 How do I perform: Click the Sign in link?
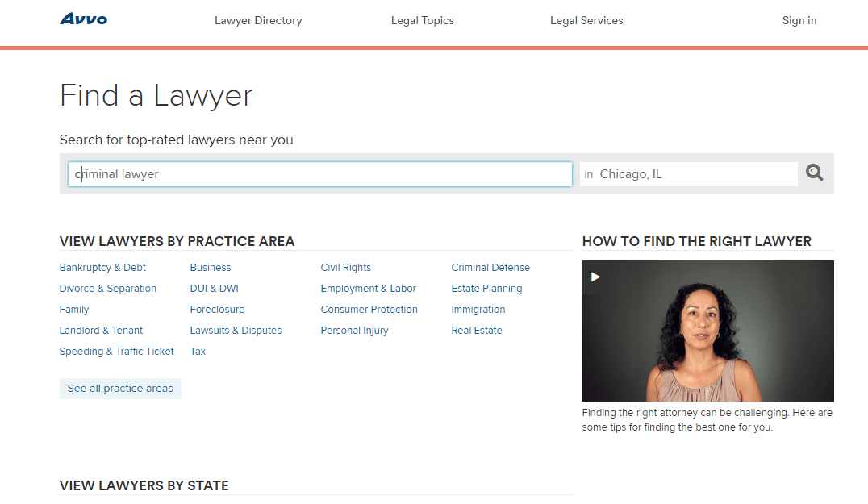799,20
